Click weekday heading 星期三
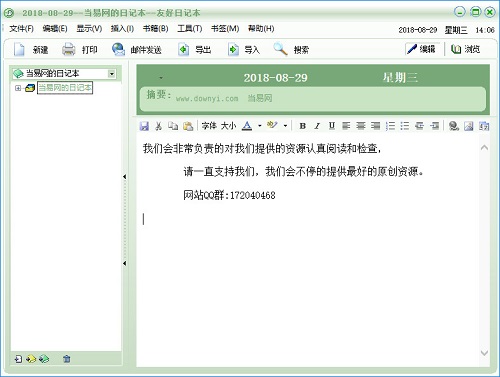The width and height of the screenshot is (500, 377). (x=400, y=78)
